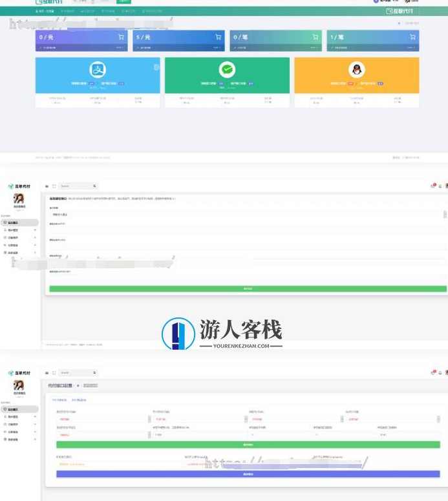Viewport: 448px width, 501px height.
Task: Select the highlighted first sidebar item in bottom panel
Action: pos(20,409)
